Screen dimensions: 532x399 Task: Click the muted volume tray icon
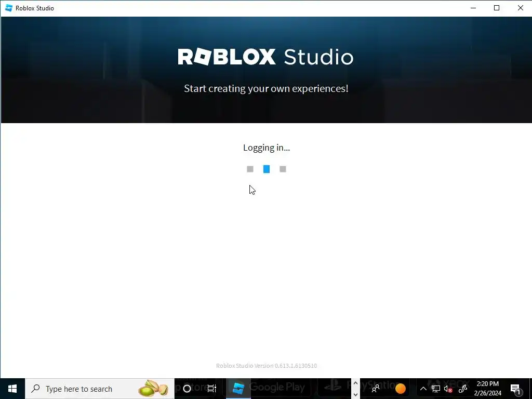(448, 389)
